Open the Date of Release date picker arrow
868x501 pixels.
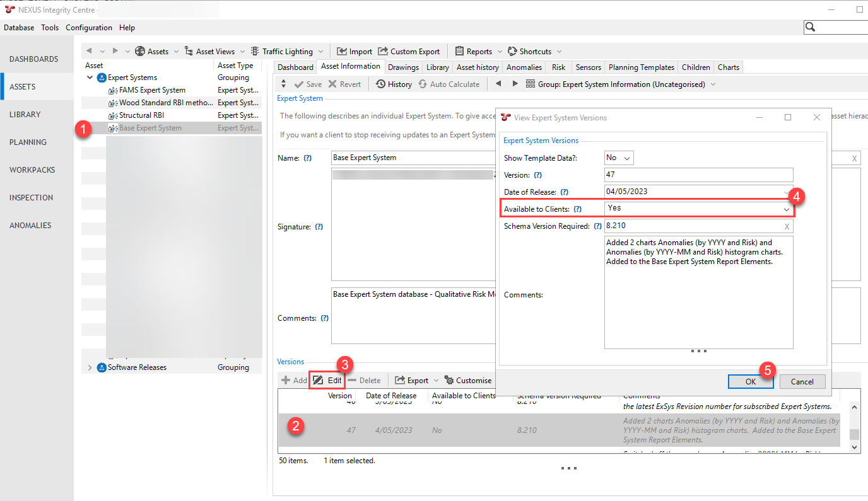(787, 192)
